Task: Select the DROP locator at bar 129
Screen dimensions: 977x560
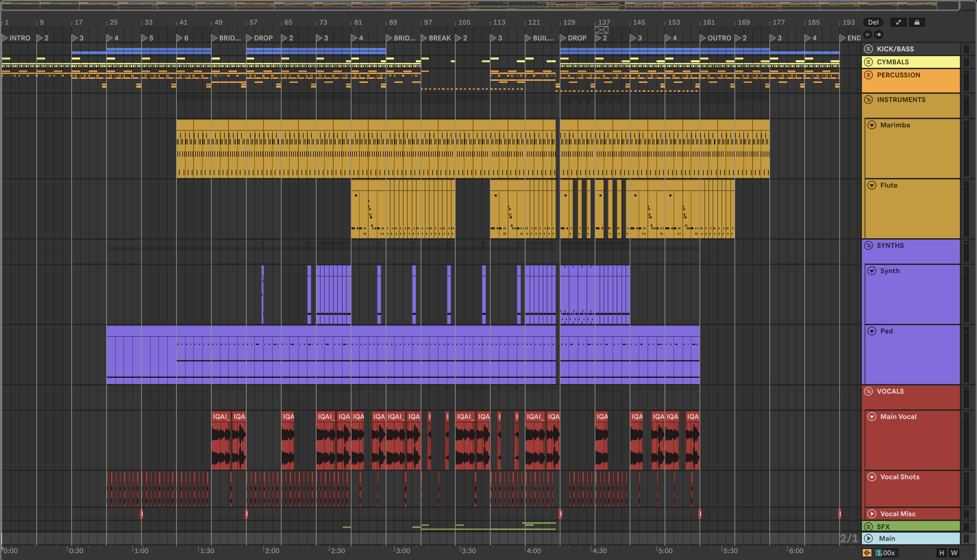Action: (574, 38)
